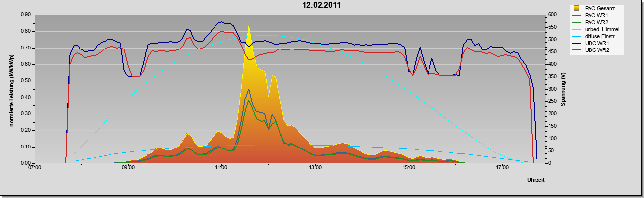Click the 13:00 time axis label
644x198 pixels.
pyautogui.click(x=315, y=168)
